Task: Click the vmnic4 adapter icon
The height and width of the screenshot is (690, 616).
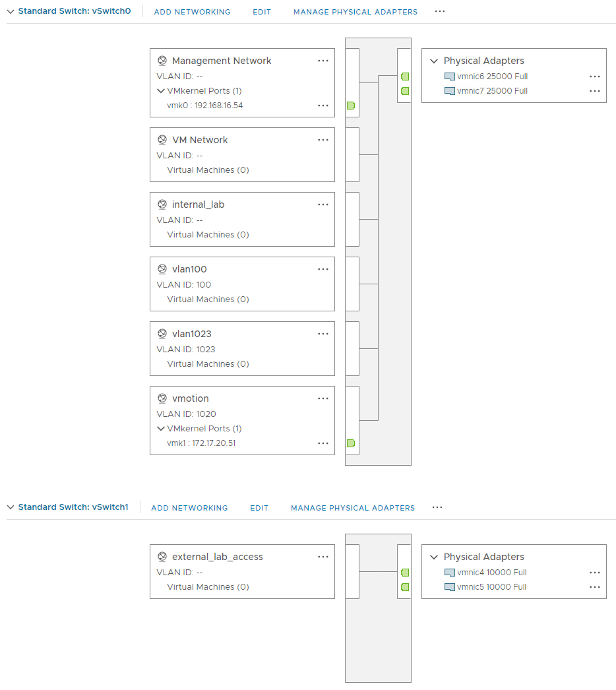Action: (x=450, y=573)
